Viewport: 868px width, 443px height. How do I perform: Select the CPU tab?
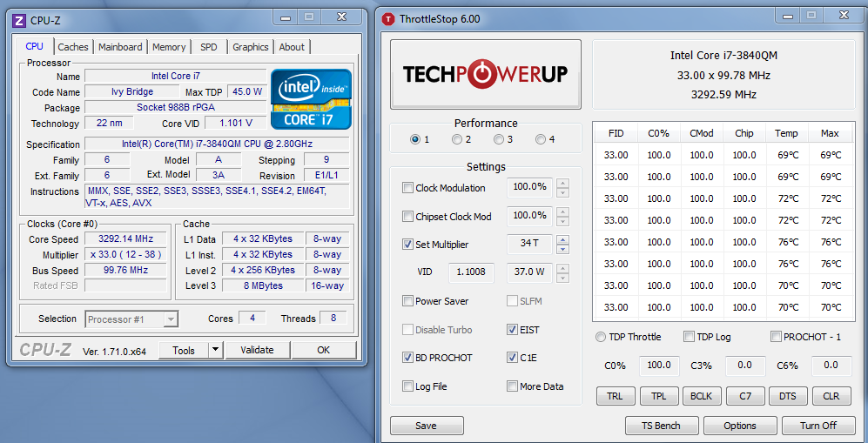(x=34, y=46)
